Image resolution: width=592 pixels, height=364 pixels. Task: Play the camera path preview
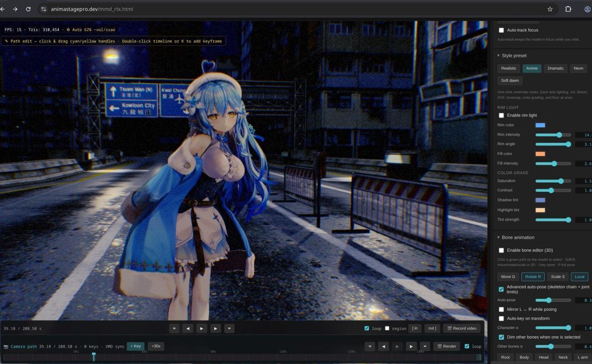coord(397,346)
